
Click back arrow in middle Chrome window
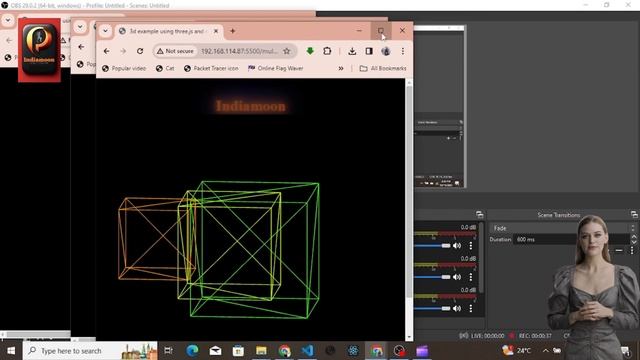tap(81, 47)
